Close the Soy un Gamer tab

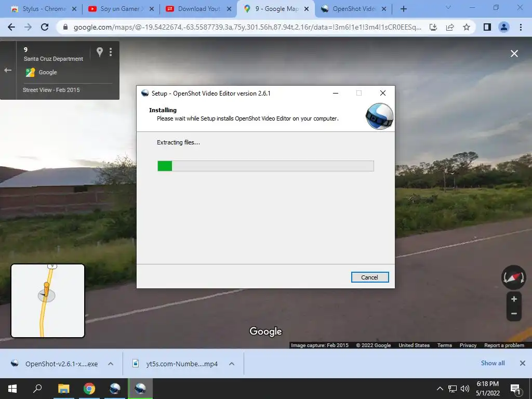click(152, 9)
